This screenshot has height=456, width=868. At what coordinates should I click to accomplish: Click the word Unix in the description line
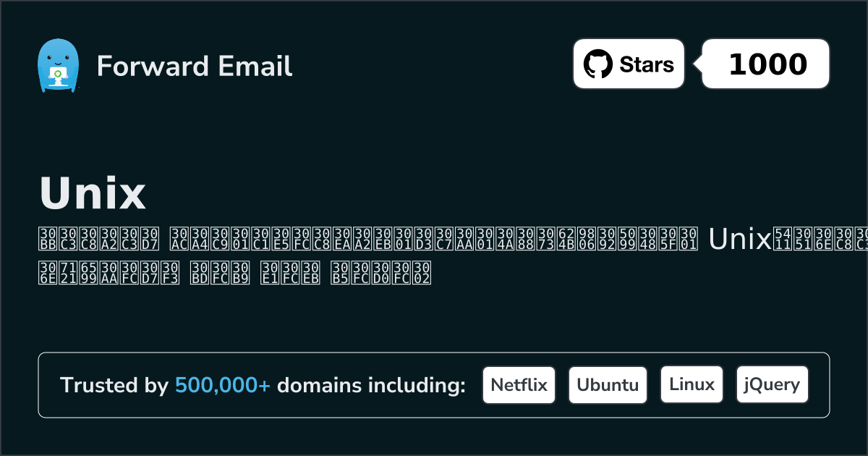(x=741, y=239)
